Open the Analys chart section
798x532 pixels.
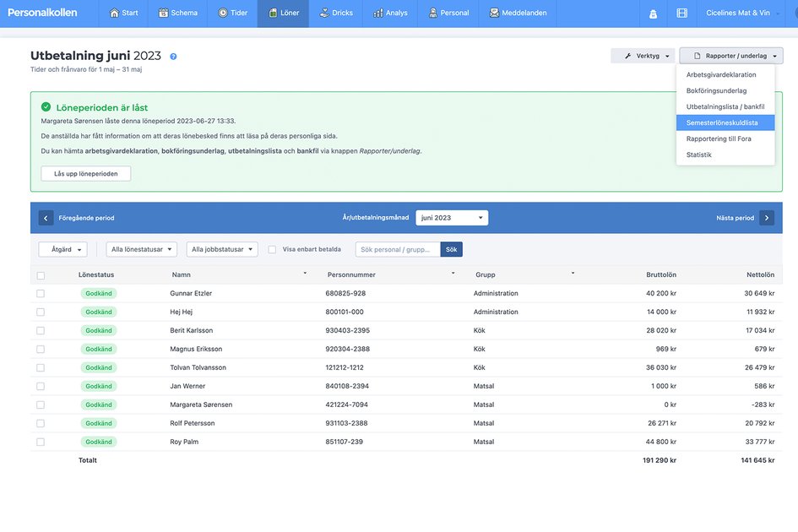(x=390, y=14)
